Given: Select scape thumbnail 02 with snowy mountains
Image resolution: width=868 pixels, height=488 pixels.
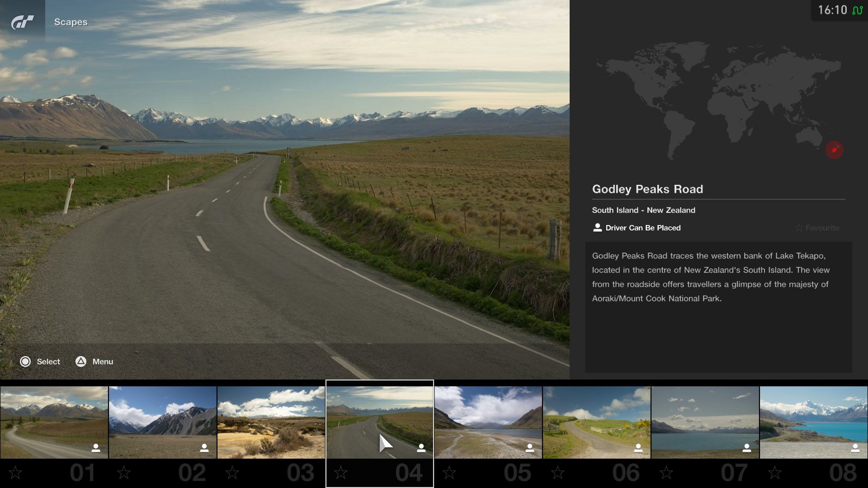Looking at the screenshot, I should 163,422.
